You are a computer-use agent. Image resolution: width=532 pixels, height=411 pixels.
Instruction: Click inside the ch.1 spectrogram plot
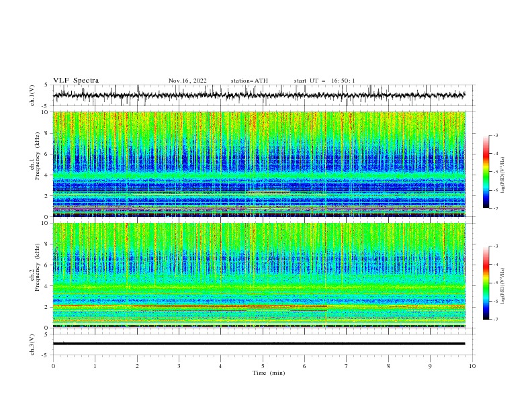click(x=259, y=164)
